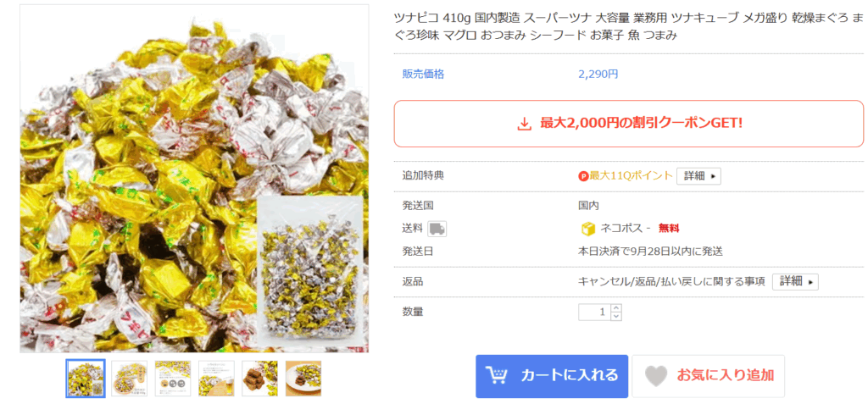Select the fifth thumbnail showing tuna cubes

point(259,379)
